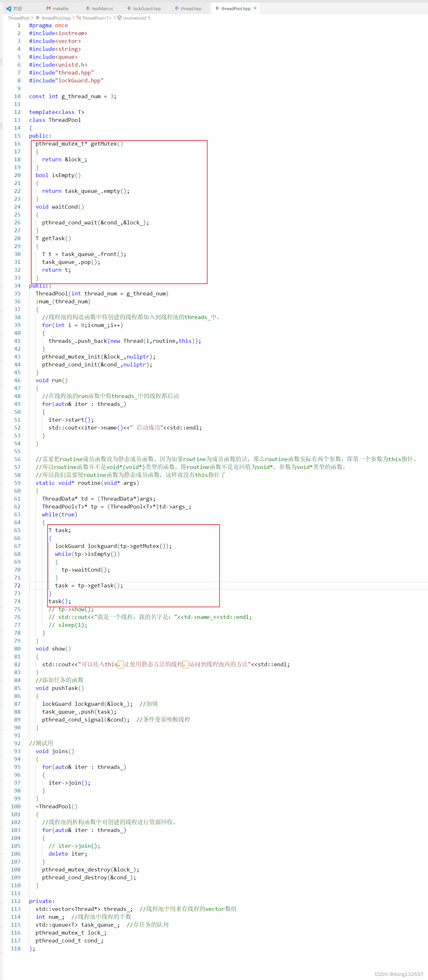Click the M file icon on makefile tab
The width and height of the screenshot is (428, 980).
48,9
